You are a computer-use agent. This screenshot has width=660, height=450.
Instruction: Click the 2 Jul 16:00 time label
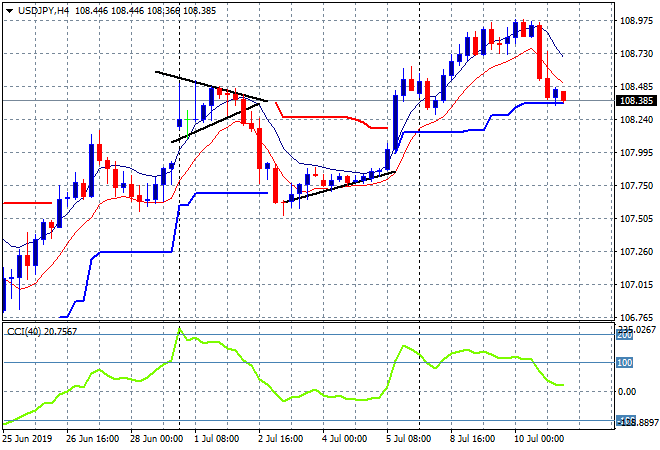click(281, 439)
